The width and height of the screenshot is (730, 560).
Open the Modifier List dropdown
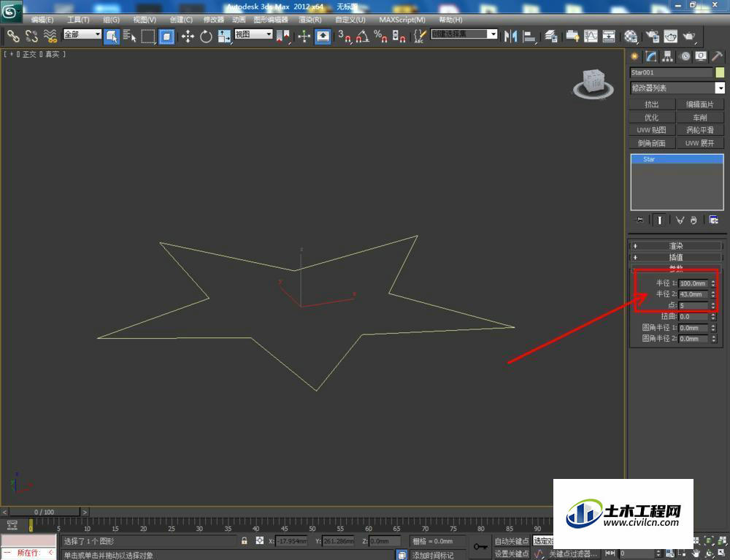click(x=677, y=88)
